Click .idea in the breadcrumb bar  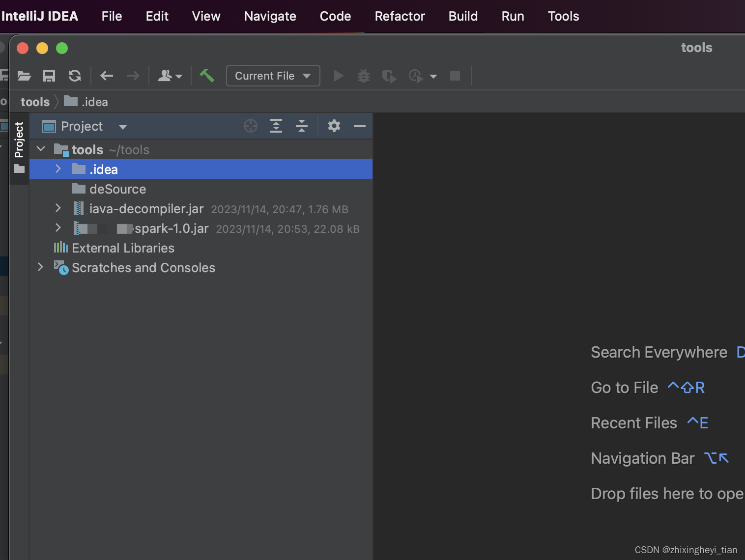[x=86, y=102]
